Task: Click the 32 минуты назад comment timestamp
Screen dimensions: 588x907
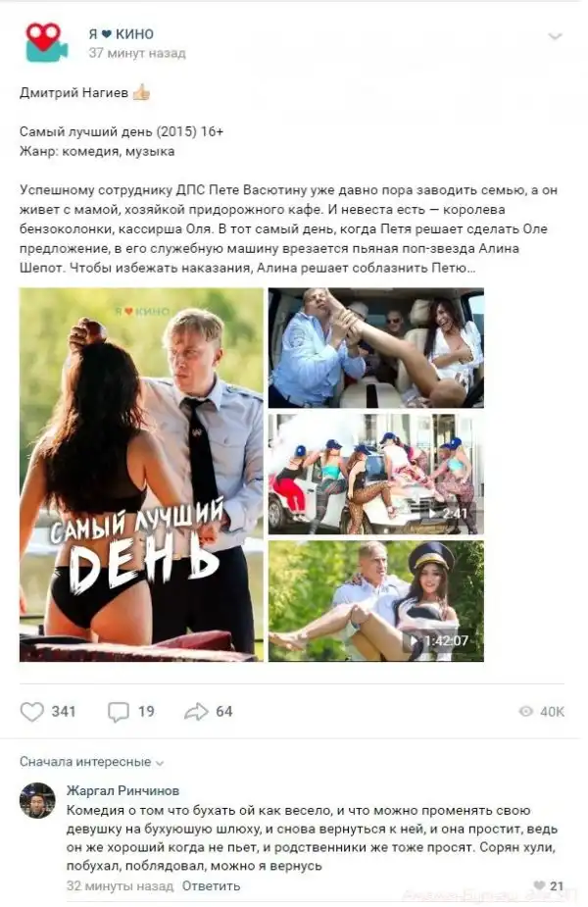Action: point(120,885)
